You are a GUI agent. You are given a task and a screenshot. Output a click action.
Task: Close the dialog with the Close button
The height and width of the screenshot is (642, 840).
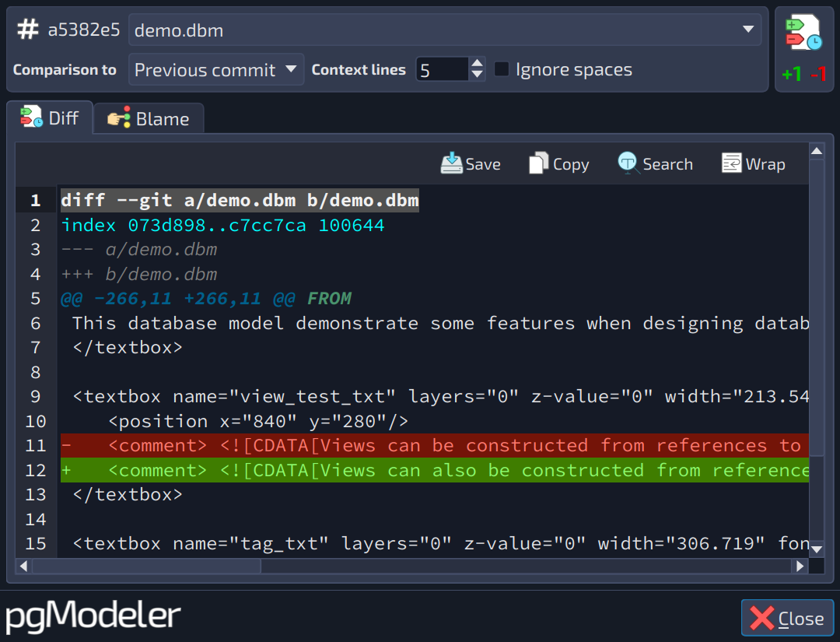pyautogui.click(x=787, y=618)
